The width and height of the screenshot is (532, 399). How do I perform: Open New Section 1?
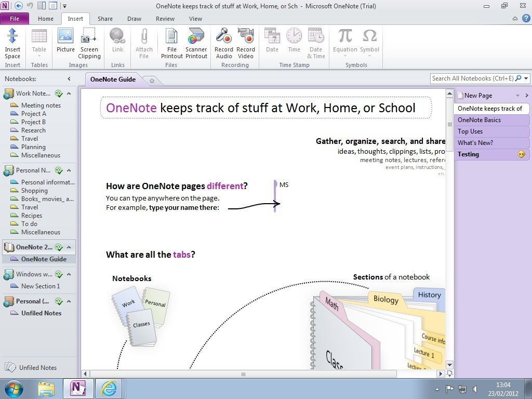point(35,286)
